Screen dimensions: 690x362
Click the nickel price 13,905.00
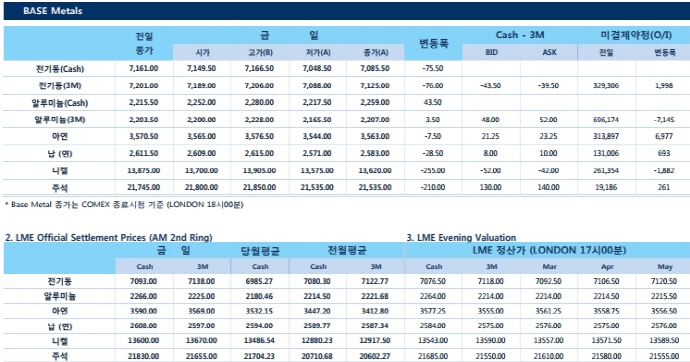coord(259,171)
